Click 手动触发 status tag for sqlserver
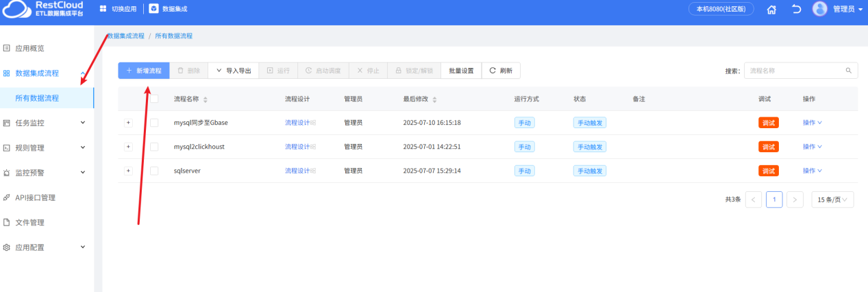The width and height of the screenshot is (868, 292). pos(590,171)
